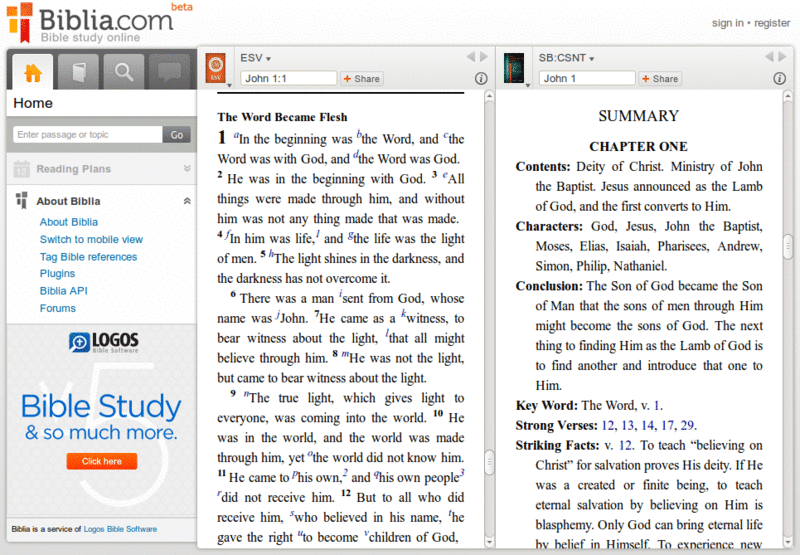Expand the Reading Plans section
The image size is (800, 555).
pyautogui.click(x=186, y=169)
